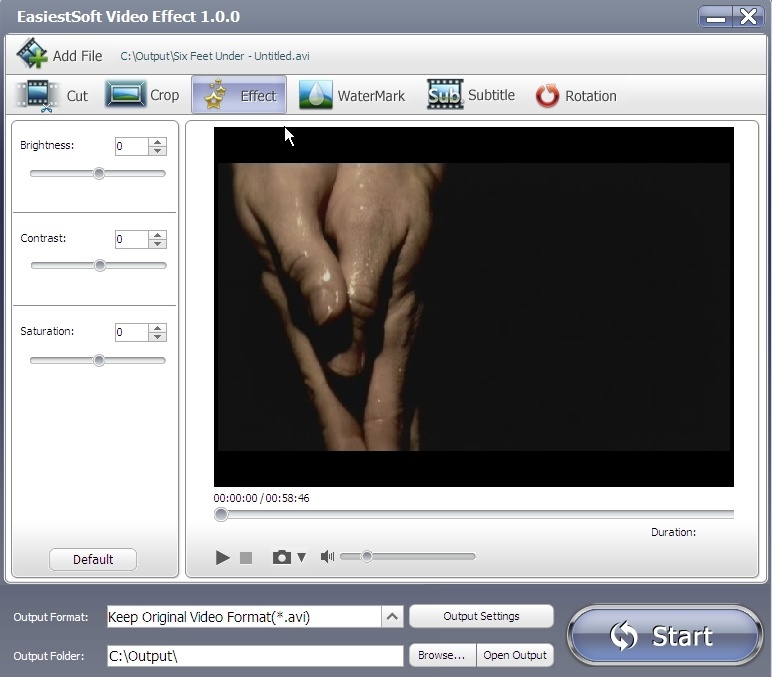Image resolution: width=772 pixels, height=677 pixels.
Task: Click the Brightness slider handle
Action: [99, 173]
